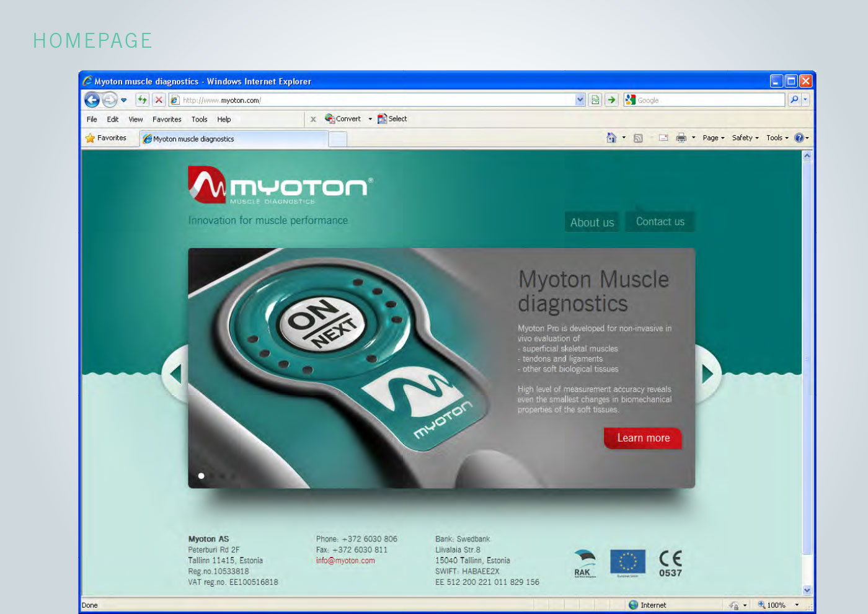Click the RSS feeds icon

point(638,138)
